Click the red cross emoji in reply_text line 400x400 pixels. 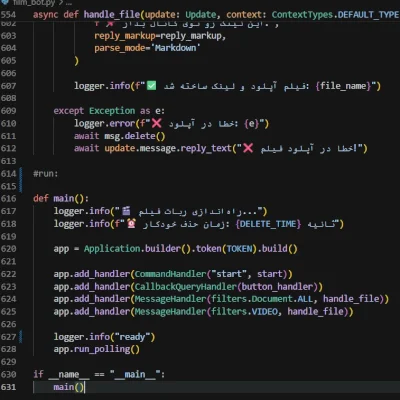[x=248, y=148]
